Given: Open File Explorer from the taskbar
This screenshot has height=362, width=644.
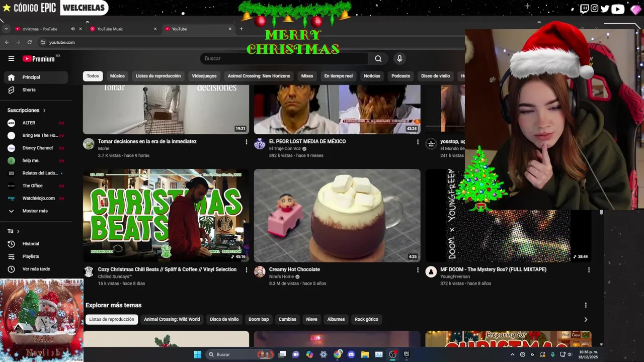Looking at the screenshot, I should (x=365, y=354).
